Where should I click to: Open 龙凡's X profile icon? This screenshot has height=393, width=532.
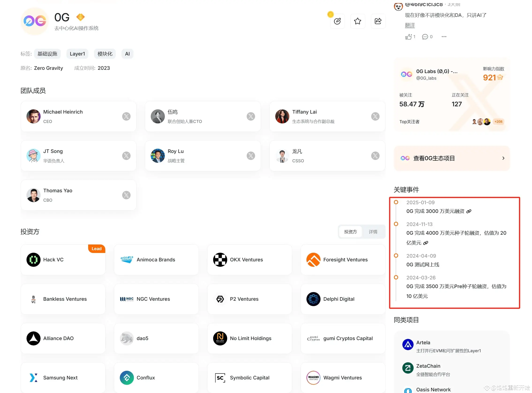click(375, 156)
